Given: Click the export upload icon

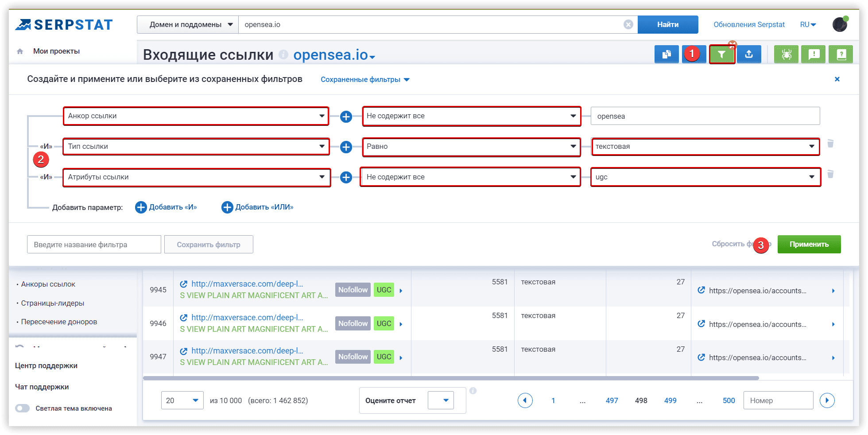Looking at the screenshot, I should (749, 54).
